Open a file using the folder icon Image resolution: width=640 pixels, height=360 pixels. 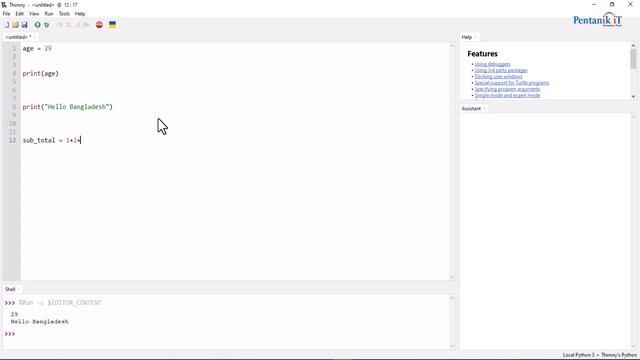pos(16,25)
